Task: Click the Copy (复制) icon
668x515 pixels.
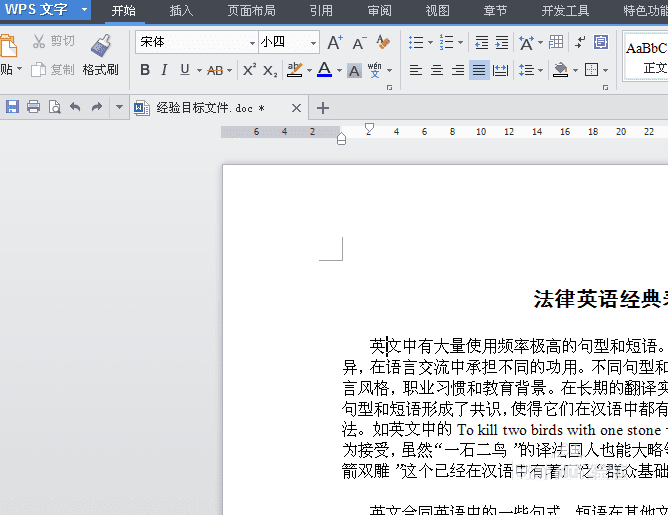Action: [x=38, y=69]
